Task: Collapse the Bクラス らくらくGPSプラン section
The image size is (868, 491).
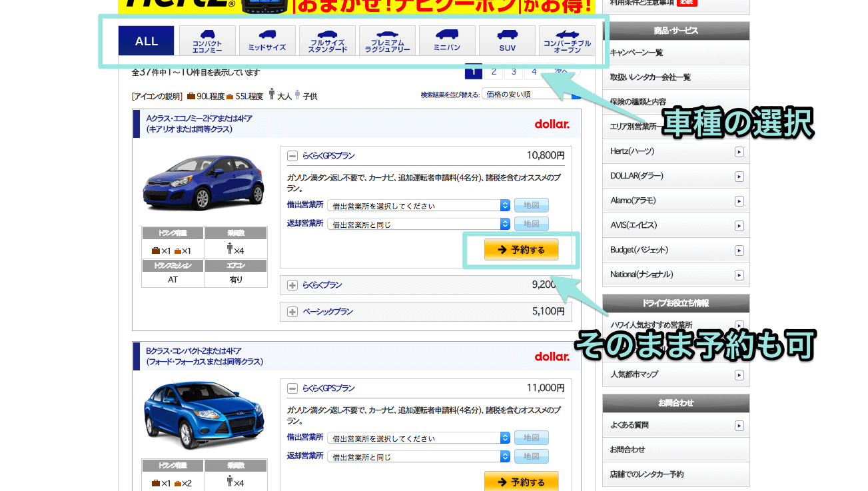Action: [x=292, y=388]
